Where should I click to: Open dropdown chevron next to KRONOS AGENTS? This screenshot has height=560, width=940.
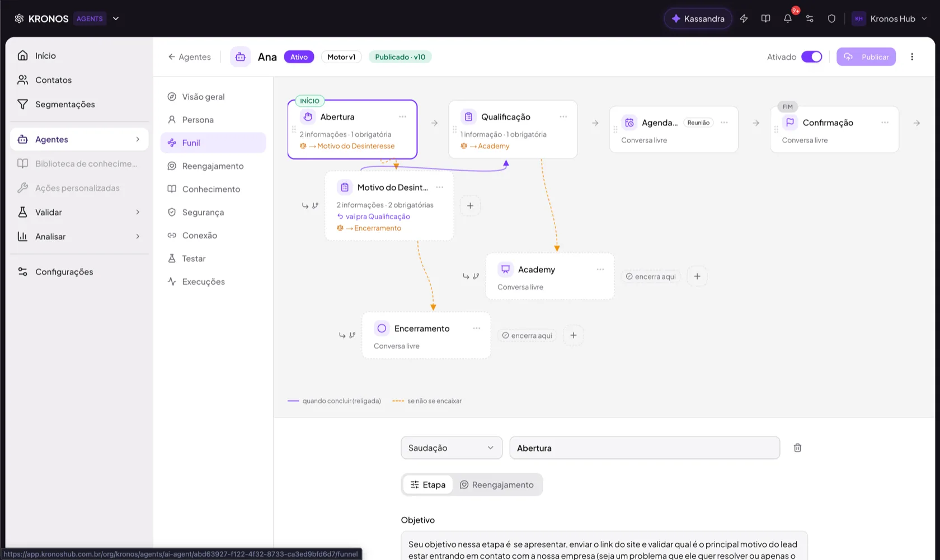click(x=116, y=18)
